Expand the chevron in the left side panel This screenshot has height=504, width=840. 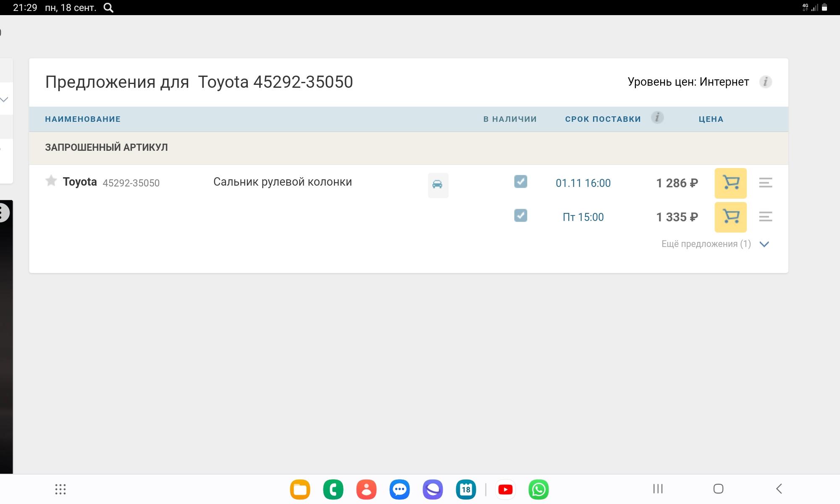pyautogui.click(x=4, y=100)
